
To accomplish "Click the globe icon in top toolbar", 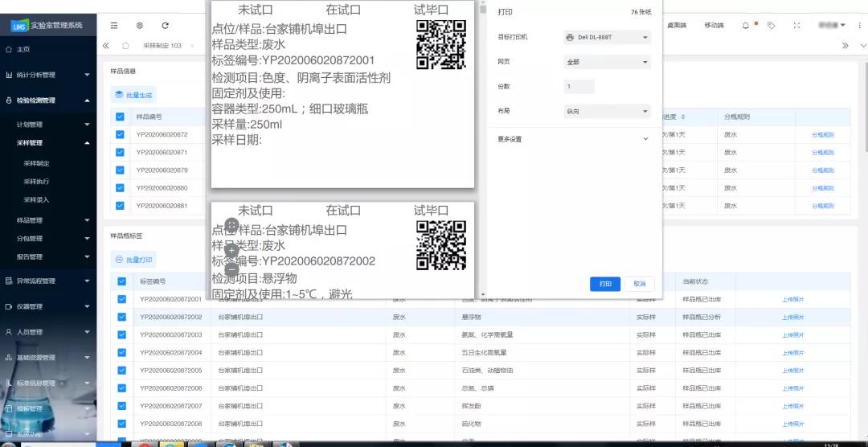I will (140, 26).
